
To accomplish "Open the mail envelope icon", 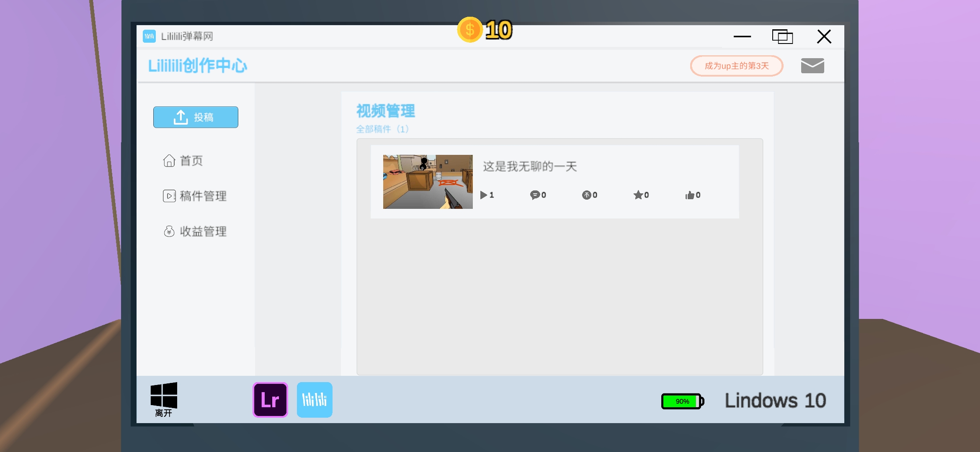I will tap(812, 66).
